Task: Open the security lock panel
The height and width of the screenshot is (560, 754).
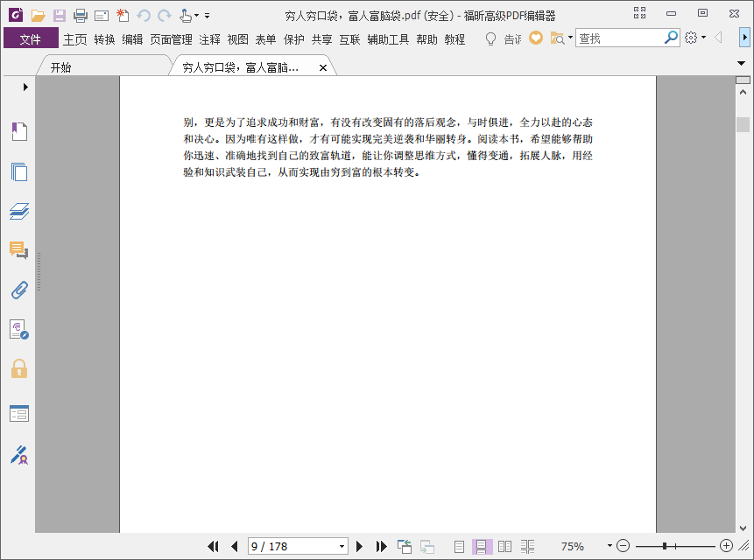Action: [x=19, y=369]
